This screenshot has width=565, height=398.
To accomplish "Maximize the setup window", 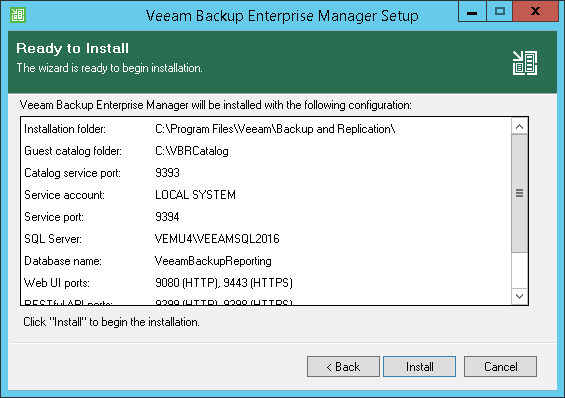I will [499, 12].
